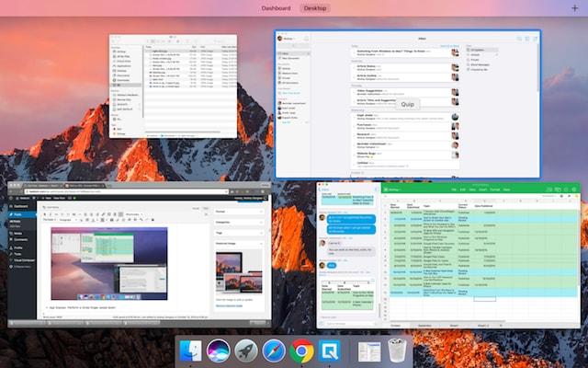Screen dimensions: 588x368
Task: Click the Remove featured image link
Action: tap(229, 305)
